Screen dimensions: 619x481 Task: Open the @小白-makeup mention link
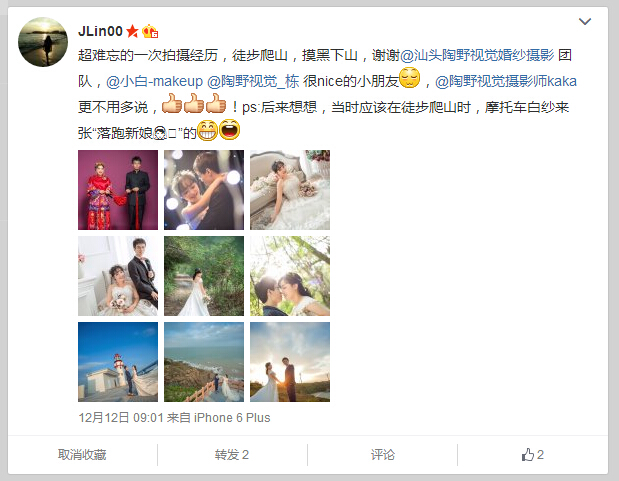pyautogui.click(x=154, y=81)
